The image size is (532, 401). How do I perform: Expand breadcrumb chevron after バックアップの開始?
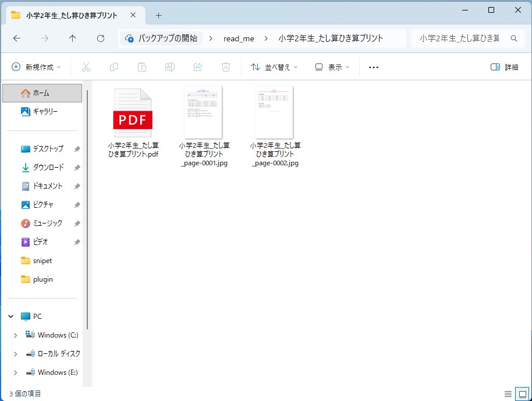pos(211,38)
